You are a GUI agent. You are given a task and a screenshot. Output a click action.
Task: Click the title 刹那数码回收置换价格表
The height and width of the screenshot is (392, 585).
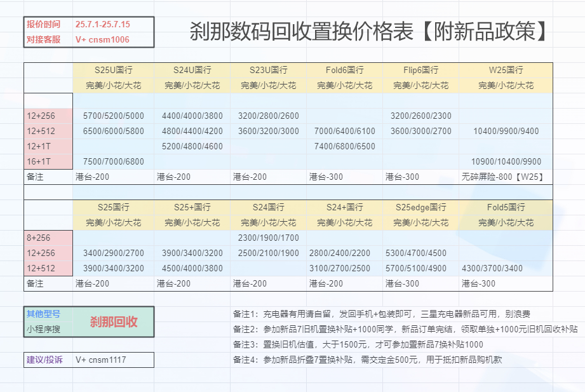click(x=302, y=31)
